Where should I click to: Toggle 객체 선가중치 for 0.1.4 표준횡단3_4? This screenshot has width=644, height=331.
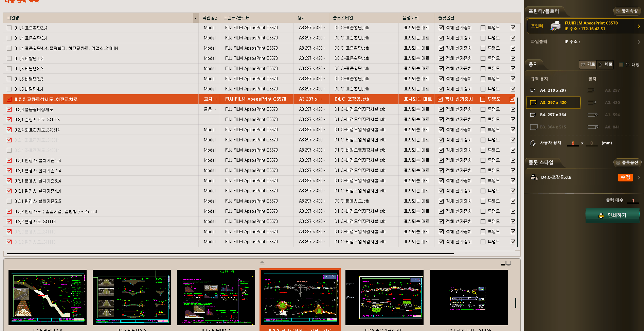click(441, 38)
